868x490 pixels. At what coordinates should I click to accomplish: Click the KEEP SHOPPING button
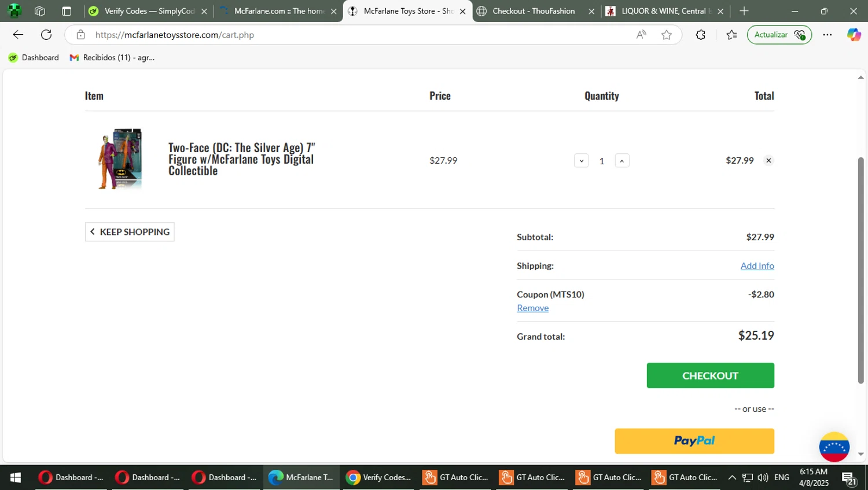click(x=130, y=232)
